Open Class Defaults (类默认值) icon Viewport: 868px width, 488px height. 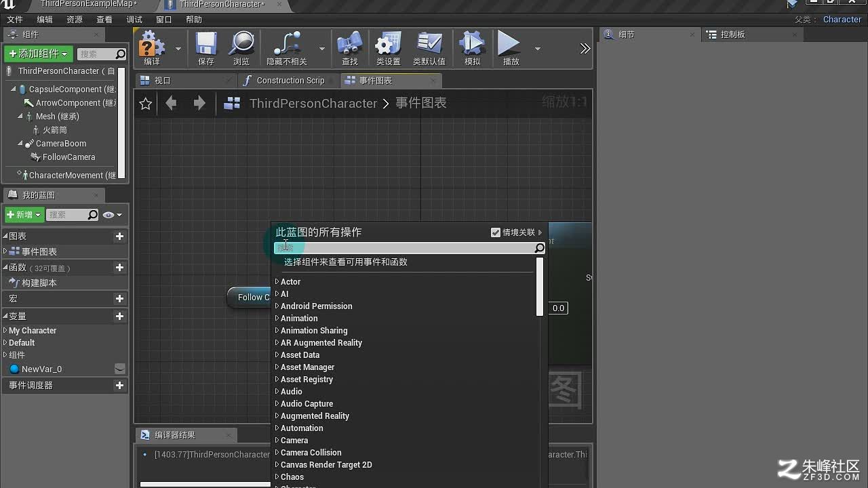[429, 44]
